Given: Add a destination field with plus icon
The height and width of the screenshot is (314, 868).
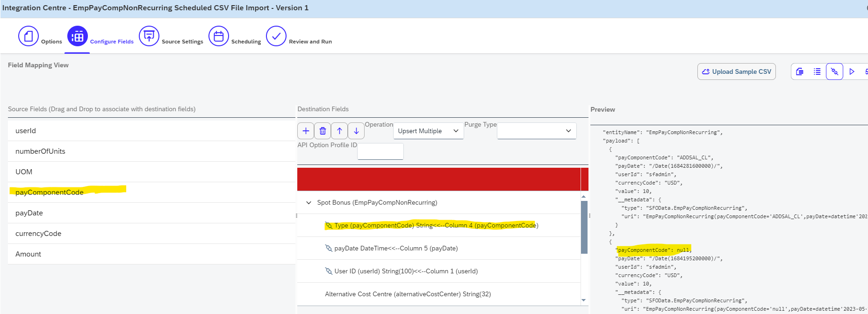Looking at the screenshot, I should (x=306, y=131).
